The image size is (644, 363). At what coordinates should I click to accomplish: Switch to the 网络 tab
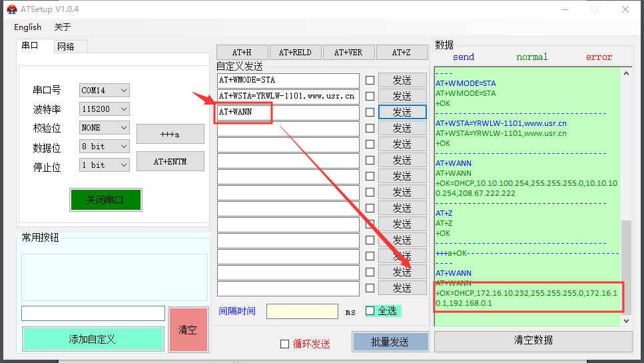point(66,46)
